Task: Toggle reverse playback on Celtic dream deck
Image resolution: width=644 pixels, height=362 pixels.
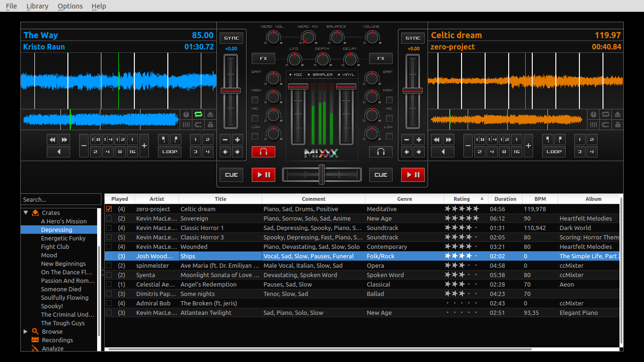Action: pyautogui.click(x=443, y=152)
